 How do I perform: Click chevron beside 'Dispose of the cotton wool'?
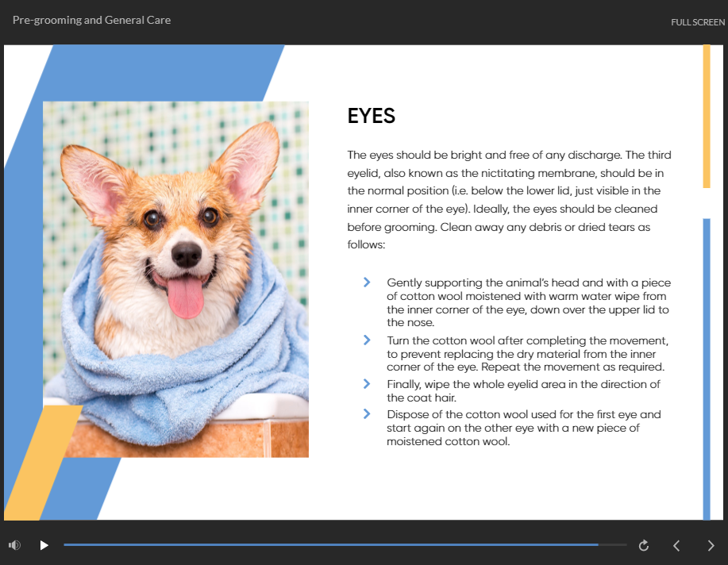367,413
